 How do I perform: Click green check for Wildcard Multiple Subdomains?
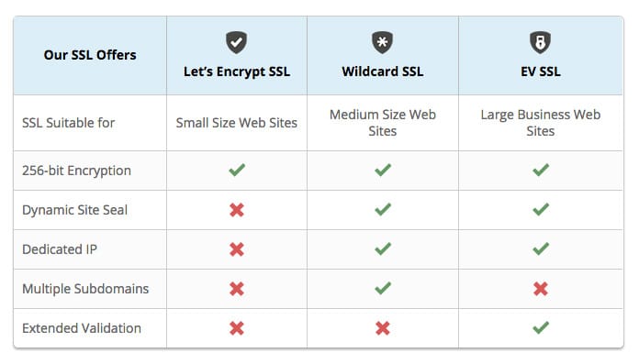tap(383, 288)
